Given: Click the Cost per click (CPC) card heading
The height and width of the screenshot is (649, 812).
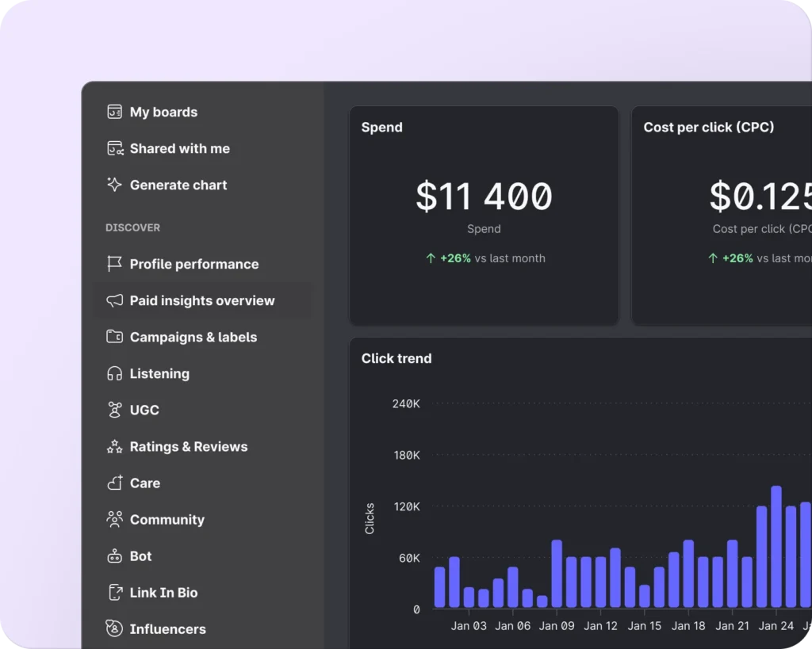Looking at the screenshot, I should pos(708,127).
